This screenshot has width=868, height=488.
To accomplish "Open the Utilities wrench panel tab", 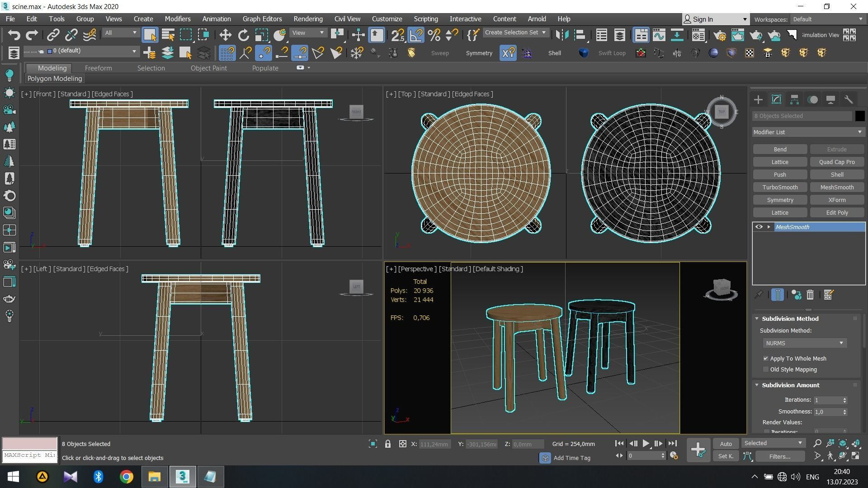I will (x=849, y=99).
